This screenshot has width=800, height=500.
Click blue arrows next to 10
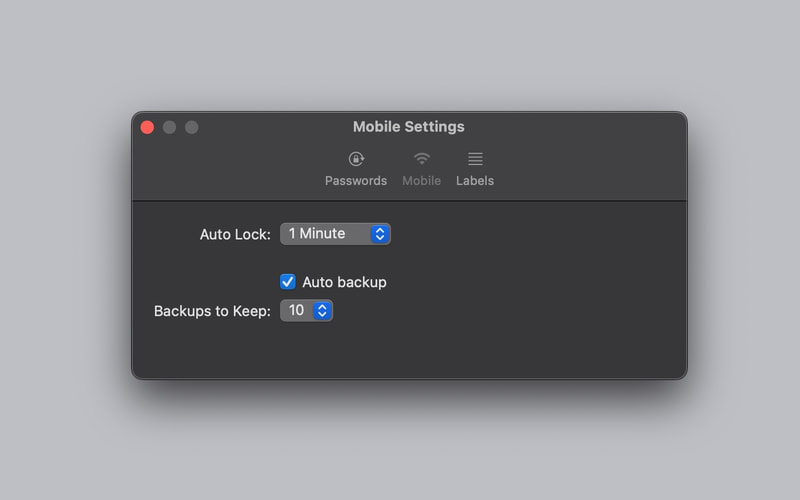point(322,310)
